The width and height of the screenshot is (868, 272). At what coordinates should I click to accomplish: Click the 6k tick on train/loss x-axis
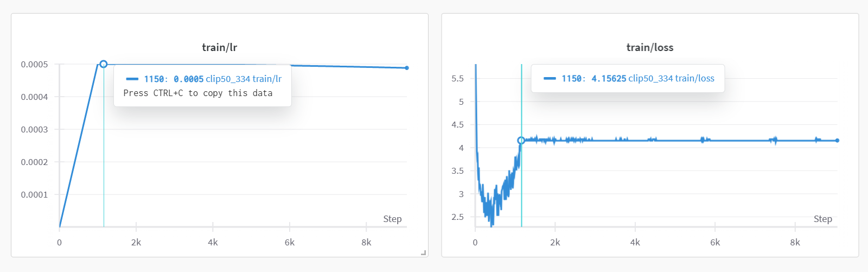[715, 243]
